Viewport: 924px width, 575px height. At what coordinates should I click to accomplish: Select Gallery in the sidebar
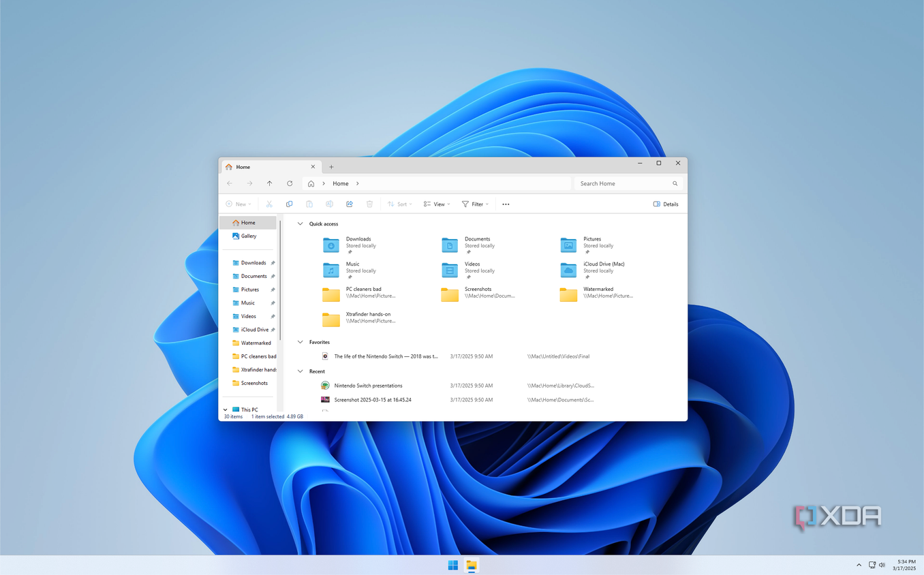(248, 236)
